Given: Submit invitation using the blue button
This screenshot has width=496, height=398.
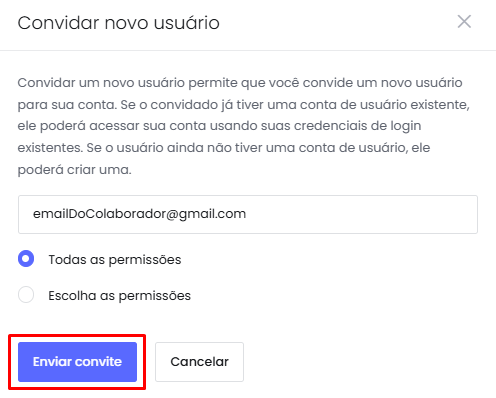Looking at the screenshot, I should pyautogui.click(x=77, y=362).
